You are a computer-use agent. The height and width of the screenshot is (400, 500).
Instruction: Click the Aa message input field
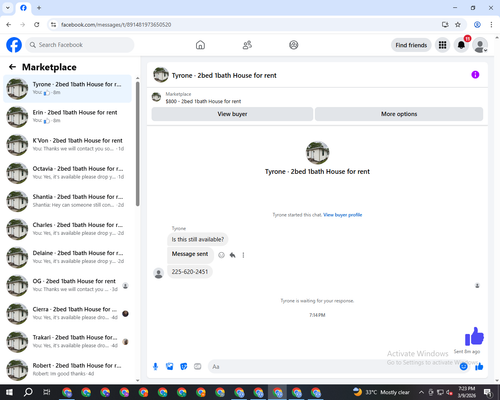[x=333, y=367]
